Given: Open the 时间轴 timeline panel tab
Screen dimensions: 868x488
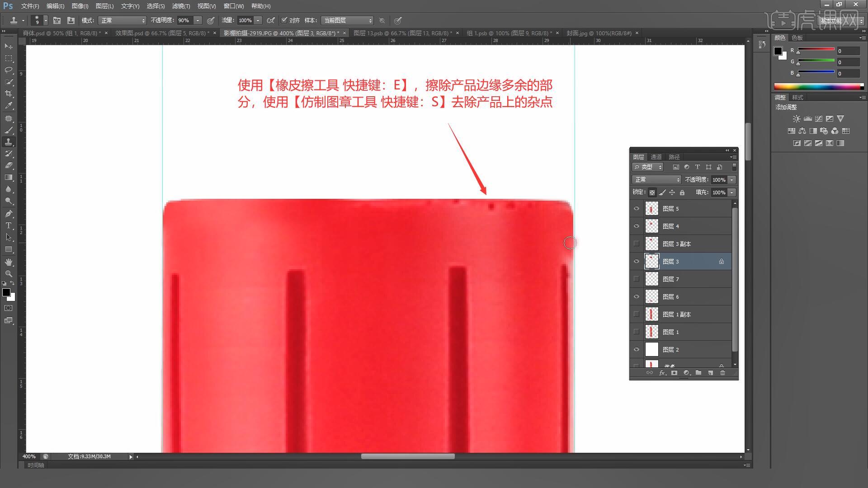Looking at the screenshot, I should 36,465.
